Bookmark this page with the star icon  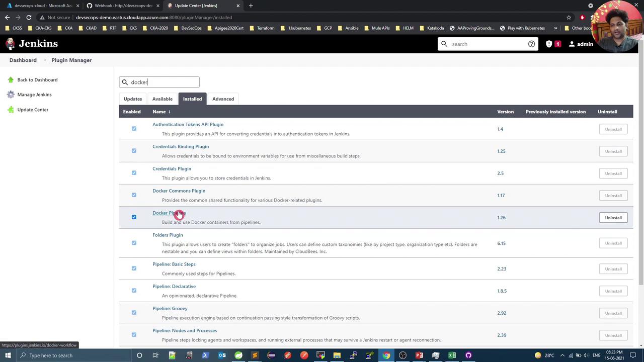point(569,18)
